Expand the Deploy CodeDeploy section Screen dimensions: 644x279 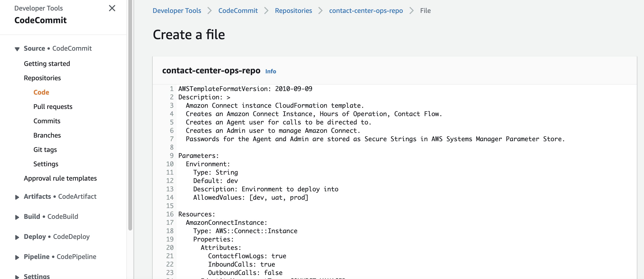(x=17, y=237)
